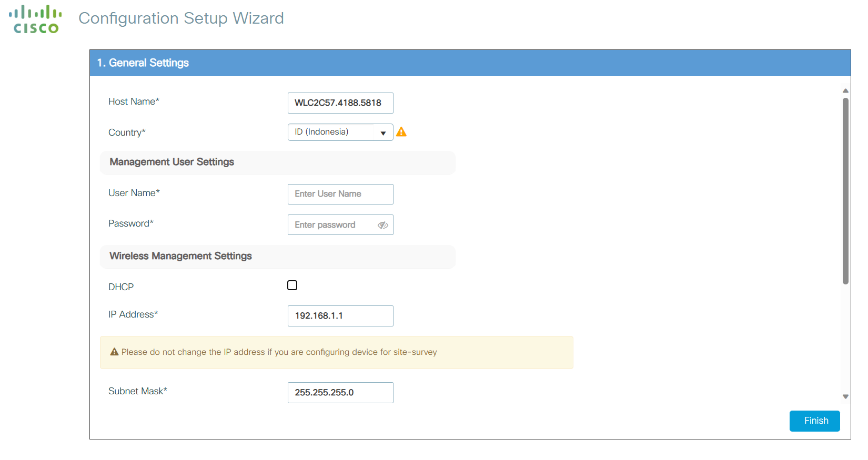This screenshot has height=460, width=868.
Task: Click the site-survey alert warning icon
Action: point(114,352)
